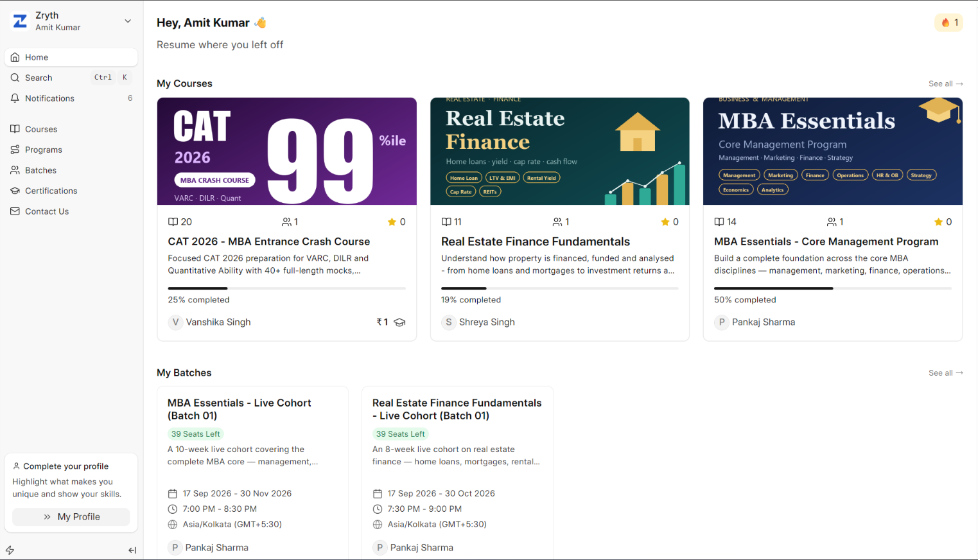This screenshot has width=978, height=560.
Task: Click the My Profile button
Action: tap(71, 517)
